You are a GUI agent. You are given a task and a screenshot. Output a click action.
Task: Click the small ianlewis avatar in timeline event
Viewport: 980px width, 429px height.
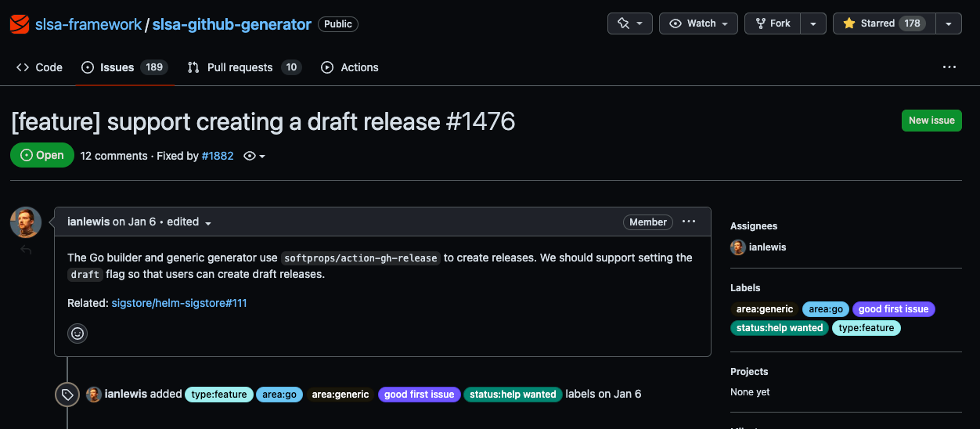tap(94, 395)
